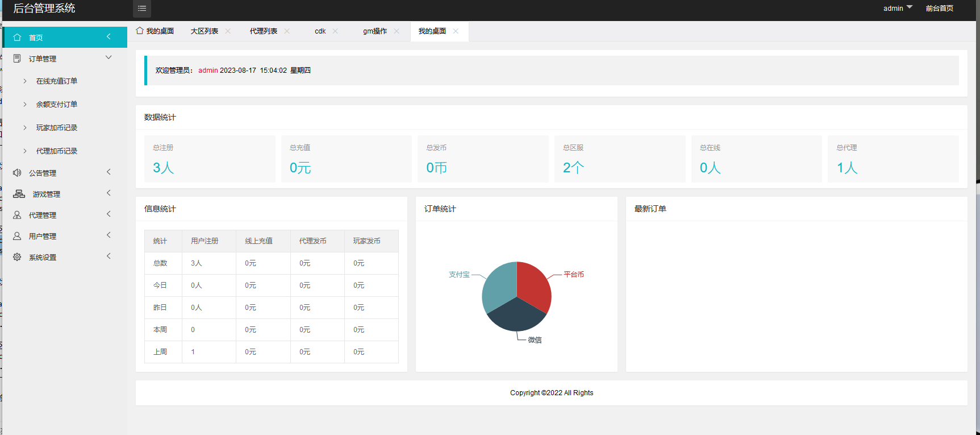Screen dimensions: 980x435
Task: Click the red 平台币 pie slice
Action: pos(534,287)
